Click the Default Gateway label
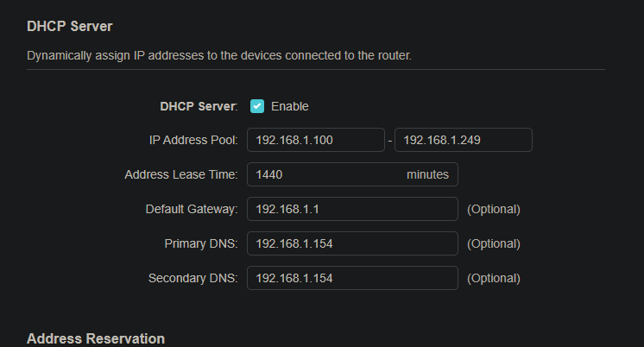This screenshot has height=347, width=644. point(192,209)
